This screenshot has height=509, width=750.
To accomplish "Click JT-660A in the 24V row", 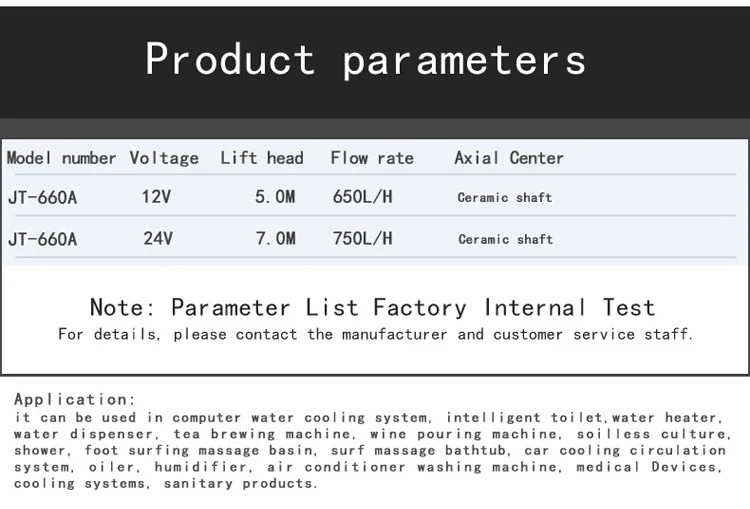I will [x=42, y=239].
